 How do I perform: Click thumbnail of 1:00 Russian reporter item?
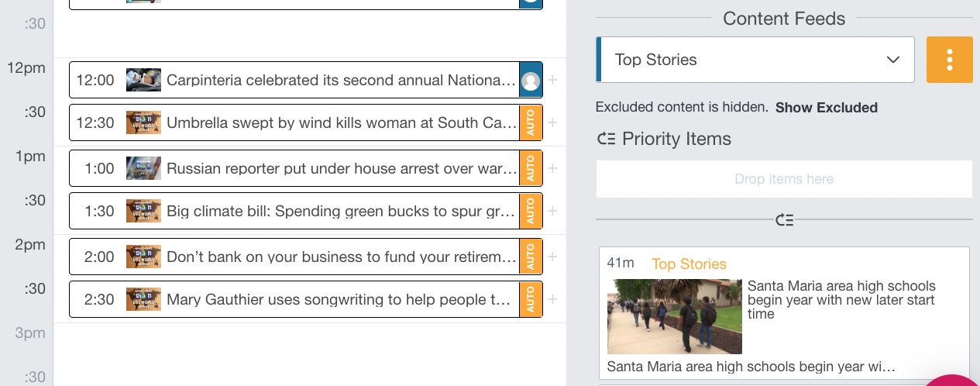[144, 168]
